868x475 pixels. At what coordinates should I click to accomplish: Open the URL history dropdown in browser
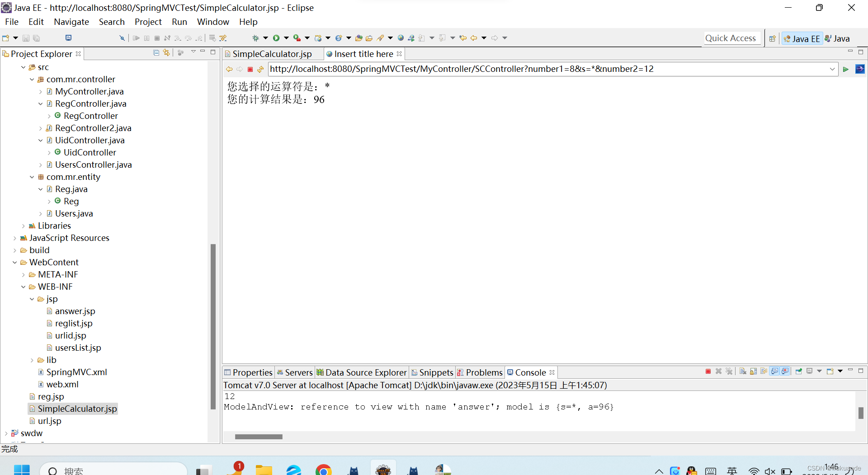[832, 69]
